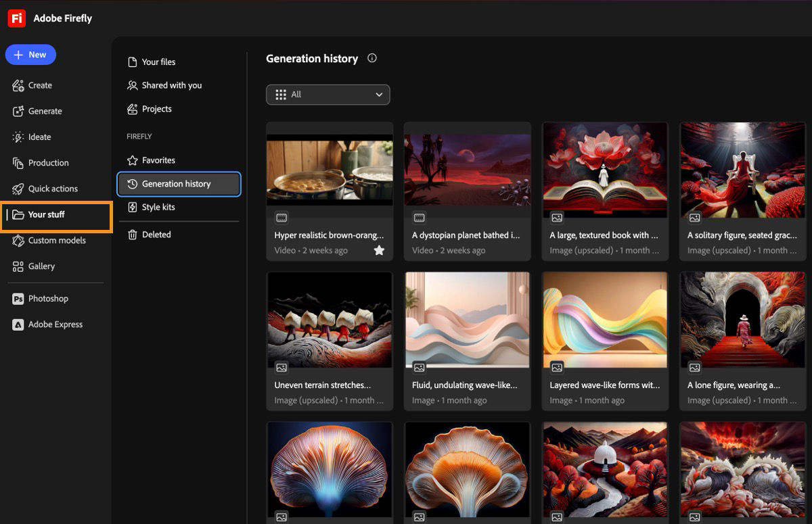
Task: Click the New button
Action: tap(30, 54)
